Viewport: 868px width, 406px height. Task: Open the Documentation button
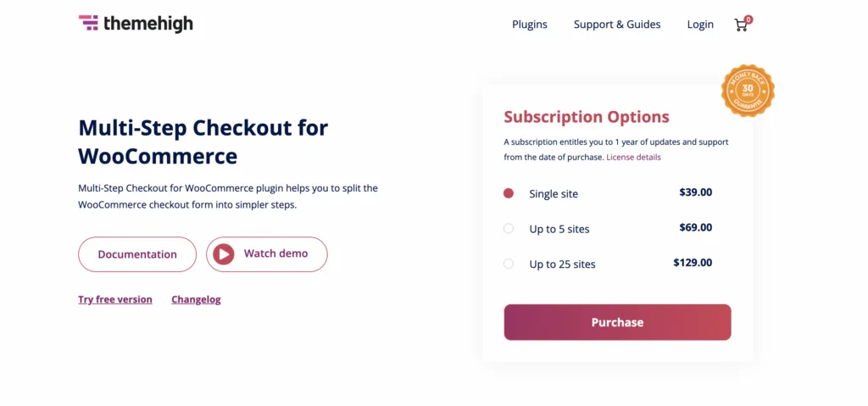[137, 254]
